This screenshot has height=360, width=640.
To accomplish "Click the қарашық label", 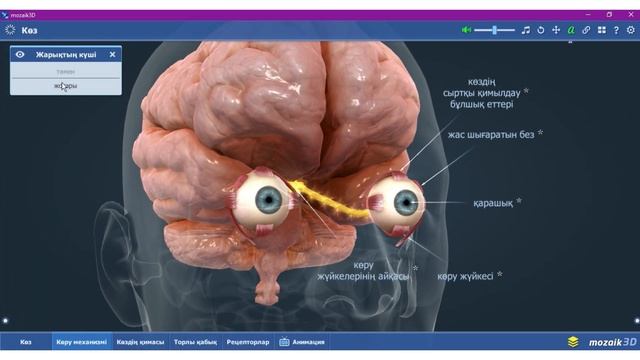I will (x=493, y=203).
